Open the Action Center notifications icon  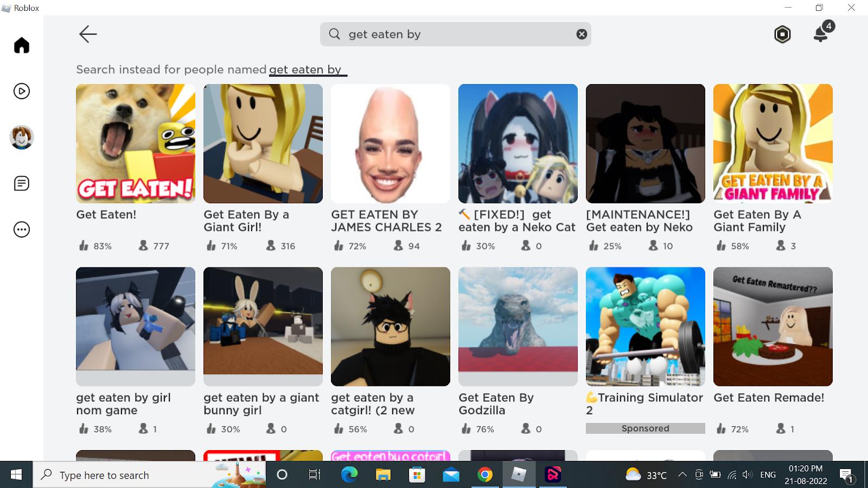[847, 476]
